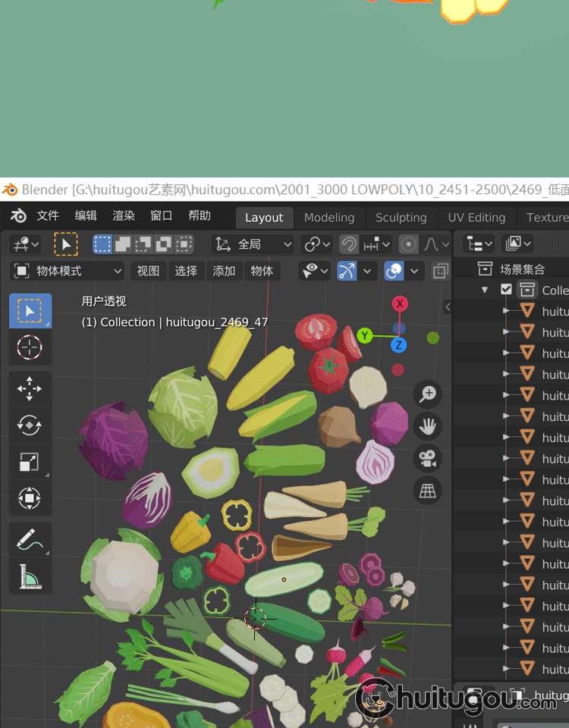Toggle proportional editing button
The width and height of the screenshot is (569, 728).
[x=409, y=244]
